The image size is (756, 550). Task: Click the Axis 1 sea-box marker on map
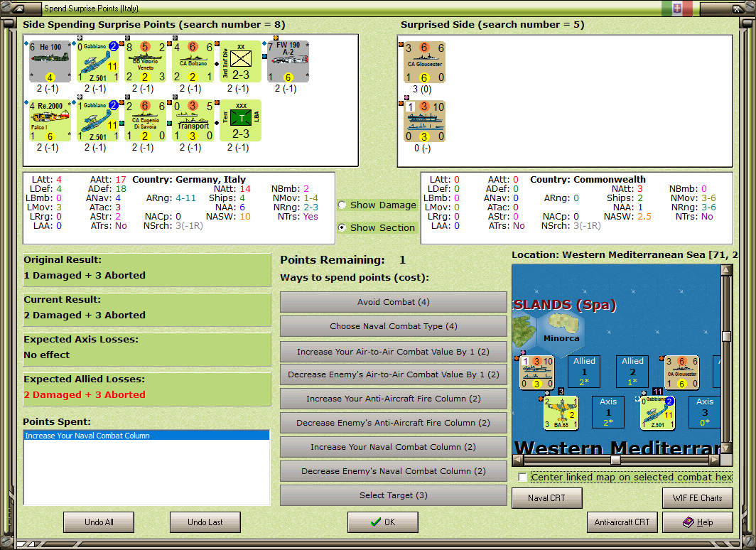tap(608, 412)
